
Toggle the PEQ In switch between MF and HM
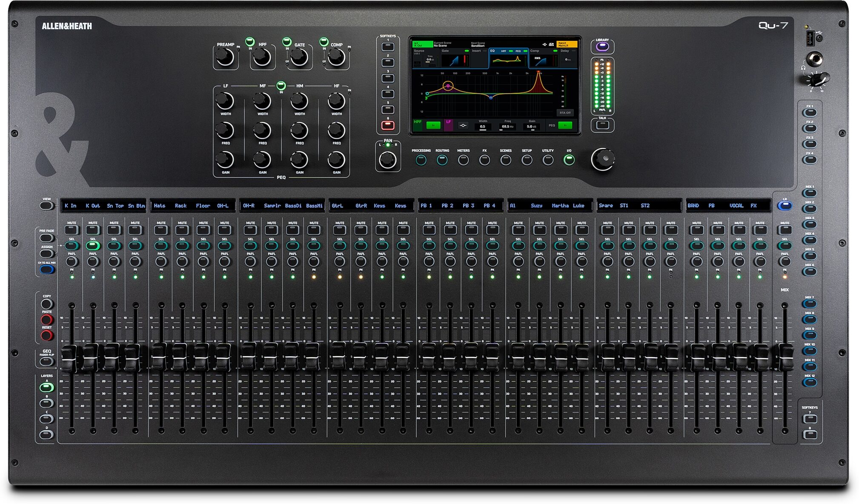tap(281, 85)
